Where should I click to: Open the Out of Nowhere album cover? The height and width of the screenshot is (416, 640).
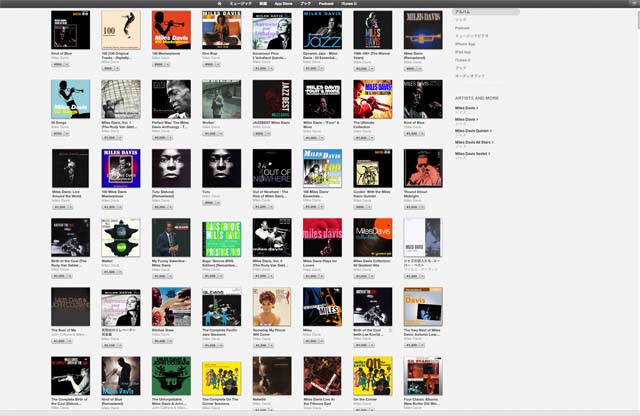pyautogui.click(x=272, y=168)
